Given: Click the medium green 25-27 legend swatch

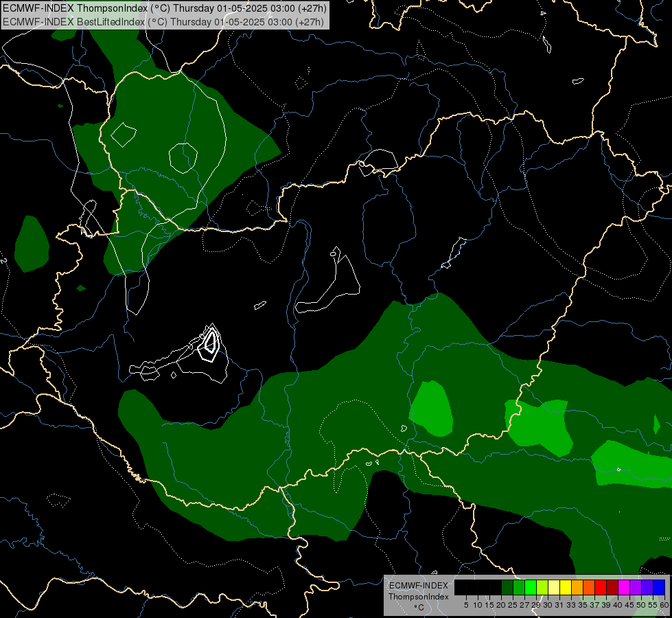Looking at the screenshot, I should [x=519, y=587].
